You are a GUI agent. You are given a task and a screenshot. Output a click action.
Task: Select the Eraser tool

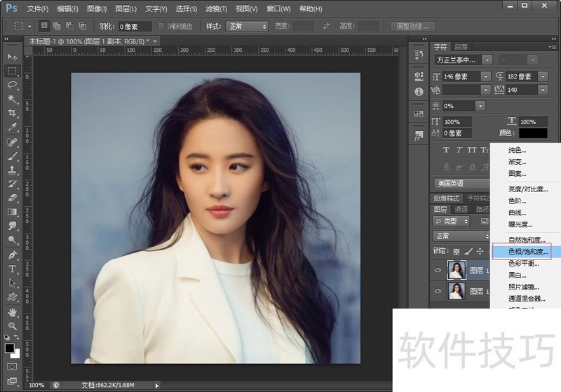coord(12,198)
